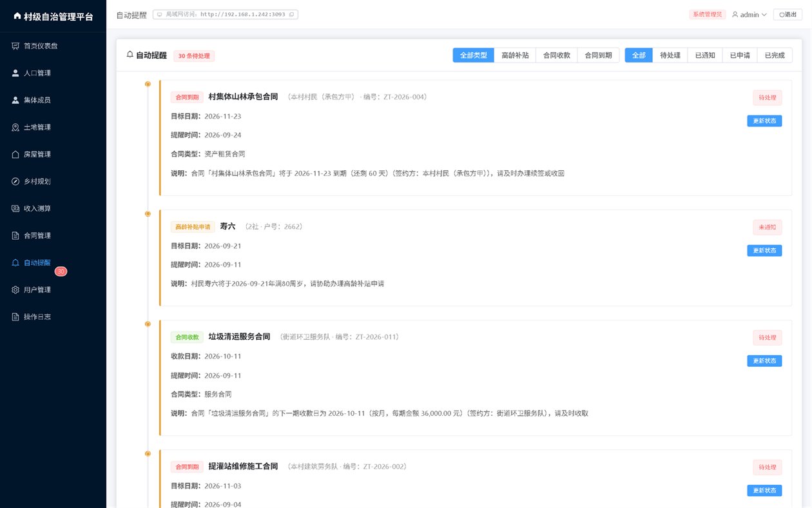812x508 pixels.
Task: Filter by 待处理 status
Action: (x=670, y=55)
